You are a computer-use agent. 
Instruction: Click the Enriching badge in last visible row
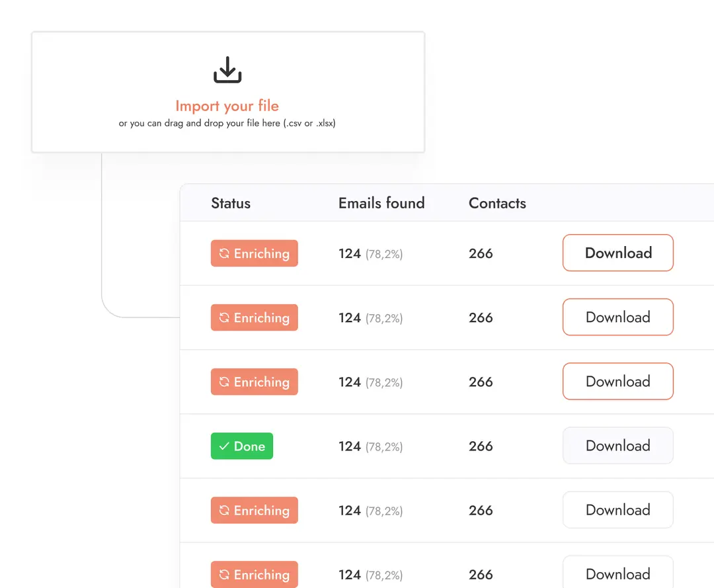[254, 574]
